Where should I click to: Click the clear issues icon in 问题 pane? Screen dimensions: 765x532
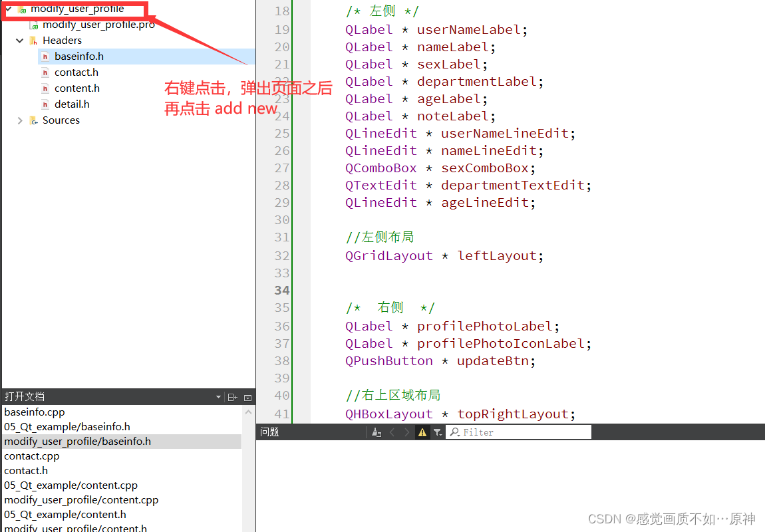click(x=376, y=432)
